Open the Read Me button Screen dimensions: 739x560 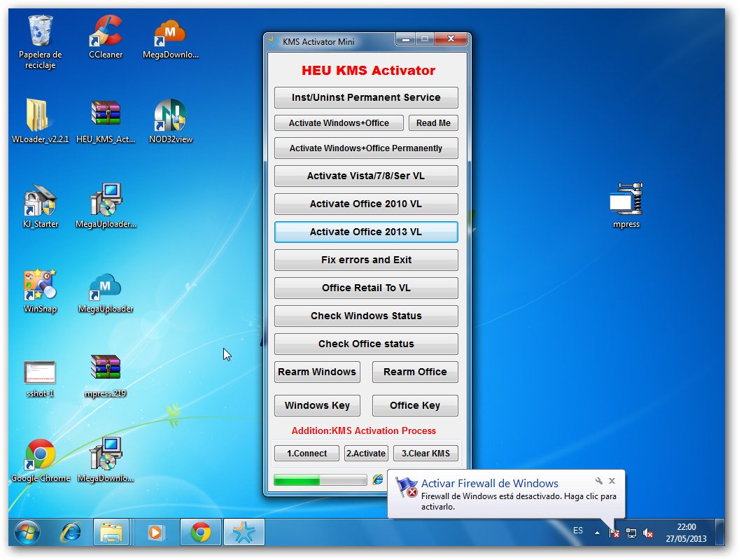432,122
